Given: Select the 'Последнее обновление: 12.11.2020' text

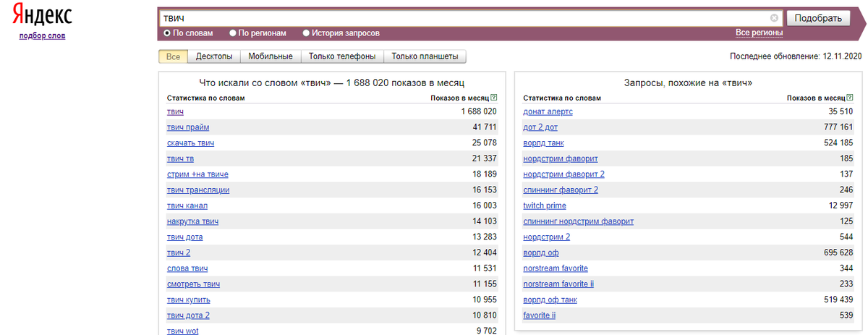Looking at the screenshot, I should 796,56.
